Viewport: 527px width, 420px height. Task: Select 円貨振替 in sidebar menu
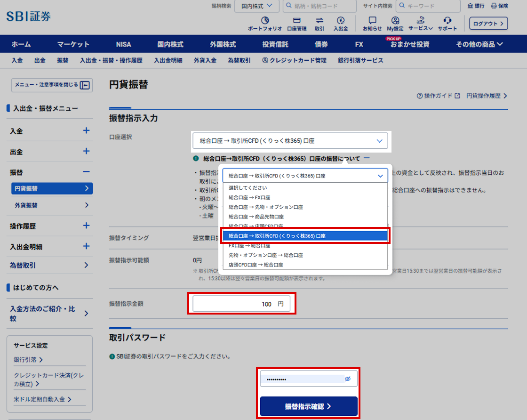52,188
